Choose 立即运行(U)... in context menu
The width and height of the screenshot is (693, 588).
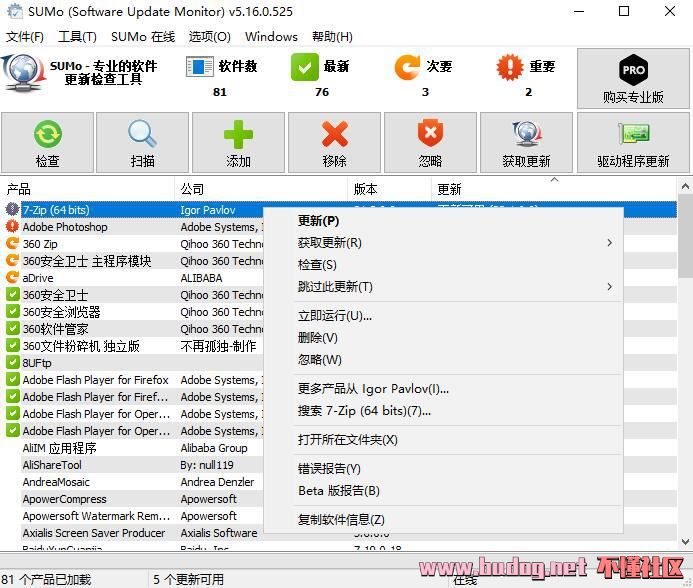point(443,316)
